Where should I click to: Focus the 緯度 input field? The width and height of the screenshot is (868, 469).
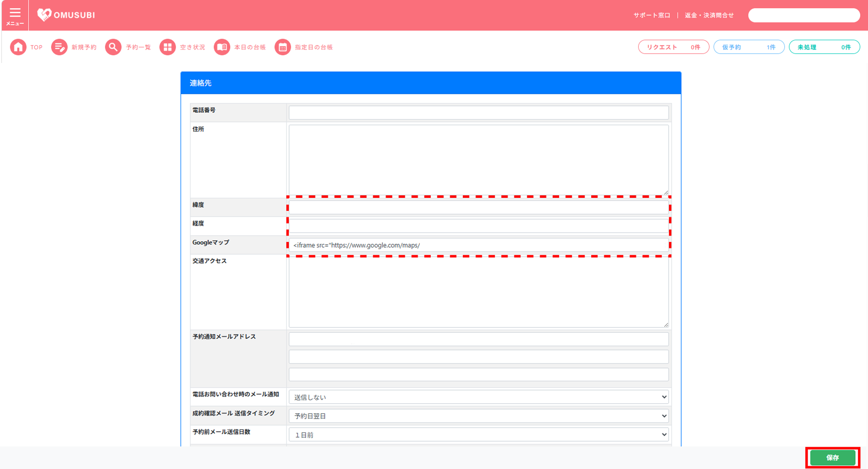coord(479,207)
